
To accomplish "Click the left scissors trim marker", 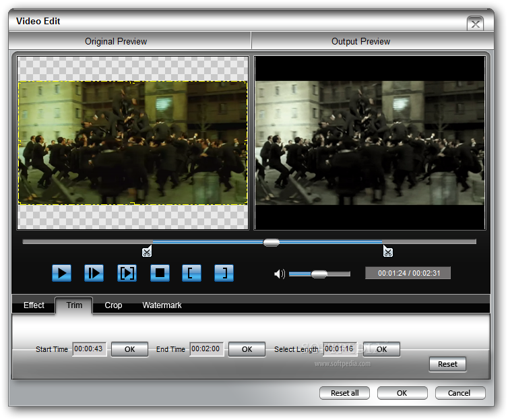I will pyautogui.click(x=147, y=251).
